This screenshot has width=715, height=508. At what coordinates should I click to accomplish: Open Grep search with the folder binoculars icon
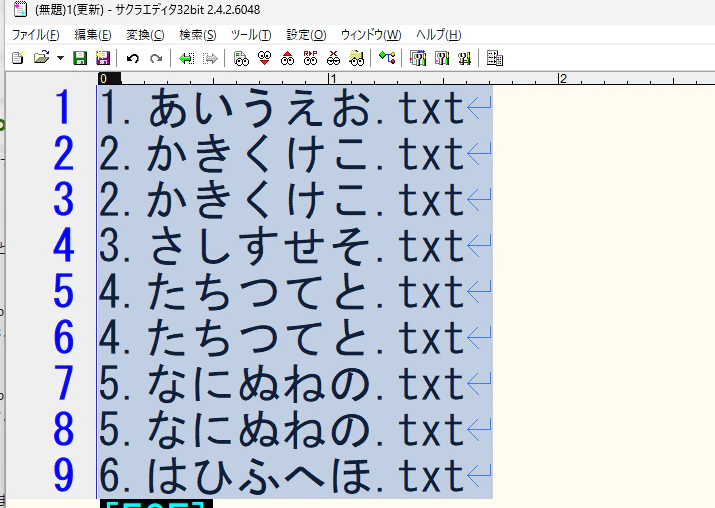[x=357, y=58]
